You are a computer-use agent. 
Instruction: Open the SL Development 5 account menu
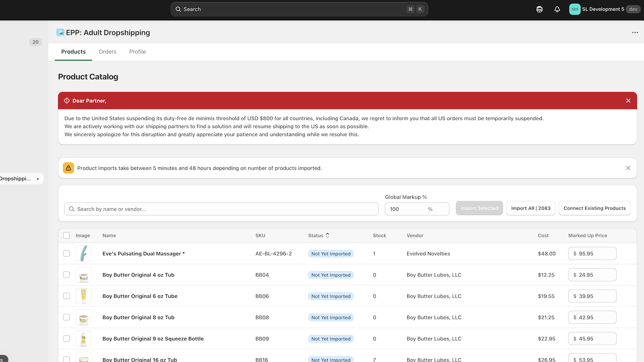(x=604, y=9)
